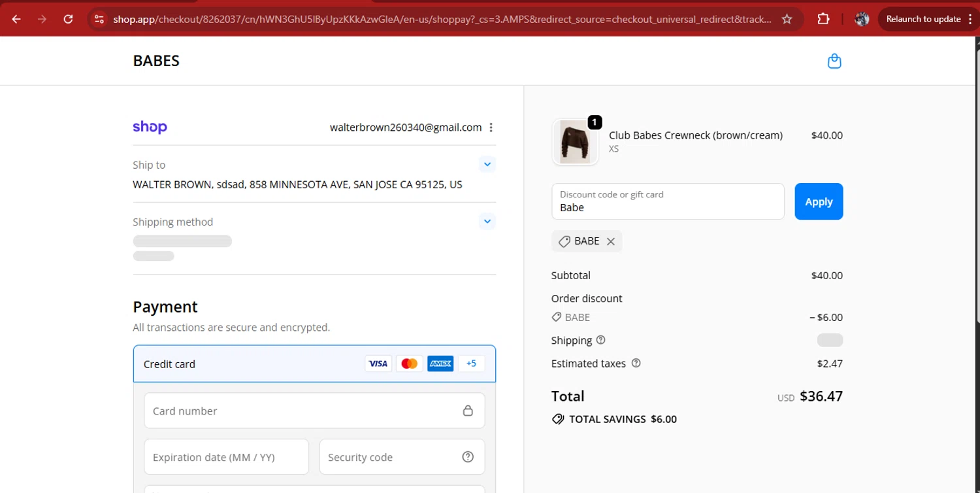Image resolution: width=980 pixels, height=493 pixels.
Task: Apply the discount code
Action: pos(819,201)
